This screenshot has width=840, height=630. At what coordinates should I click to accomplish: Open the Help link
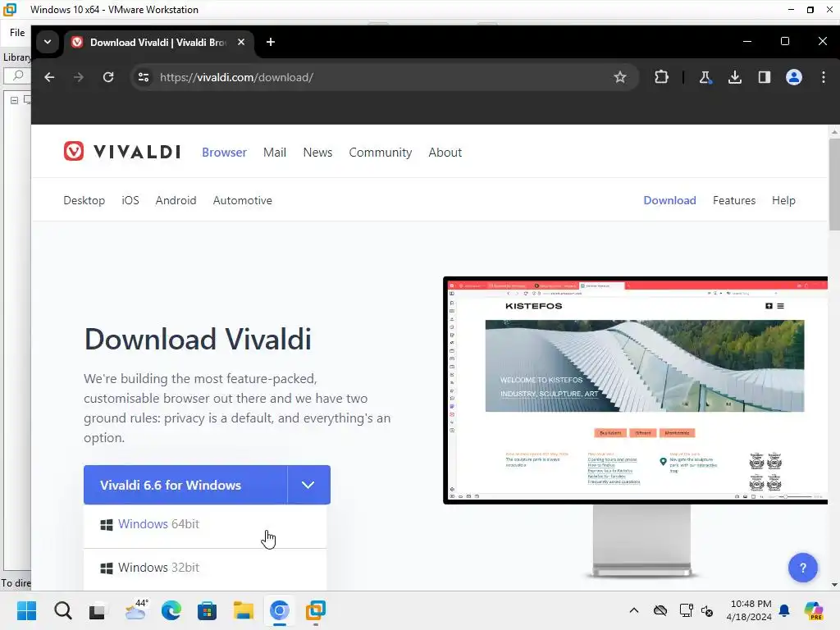pos(783,200)
